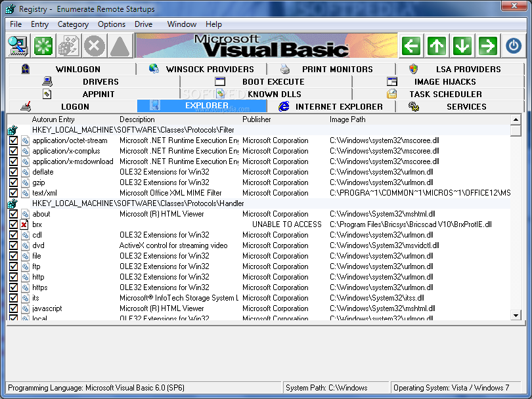Viewport: 532px width, 399px height.
Task: Click the gray triangle toolbar icon
Action: [120, 46]
